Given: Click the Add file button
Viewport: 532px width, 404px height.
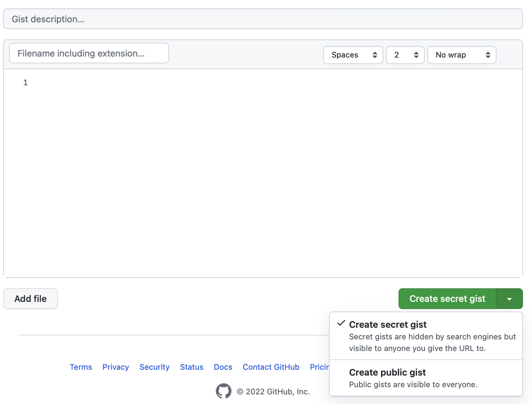Looking at the screenshot, I should tap(30, 299).
